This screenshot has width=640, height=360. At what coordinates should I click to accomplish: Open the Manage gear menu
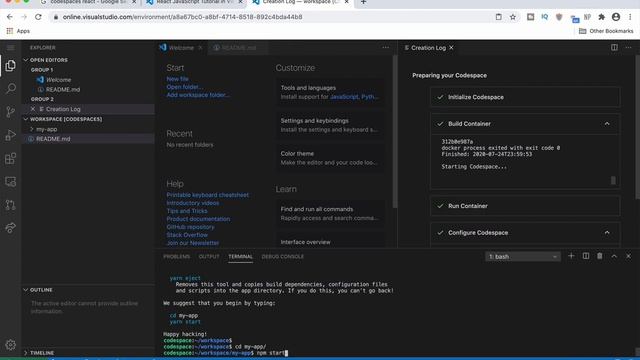11,345
